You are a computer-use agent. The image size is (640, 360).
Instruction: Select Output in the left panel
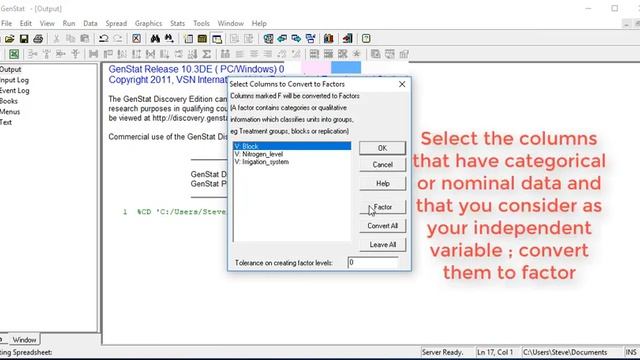(x=10, y=69)
